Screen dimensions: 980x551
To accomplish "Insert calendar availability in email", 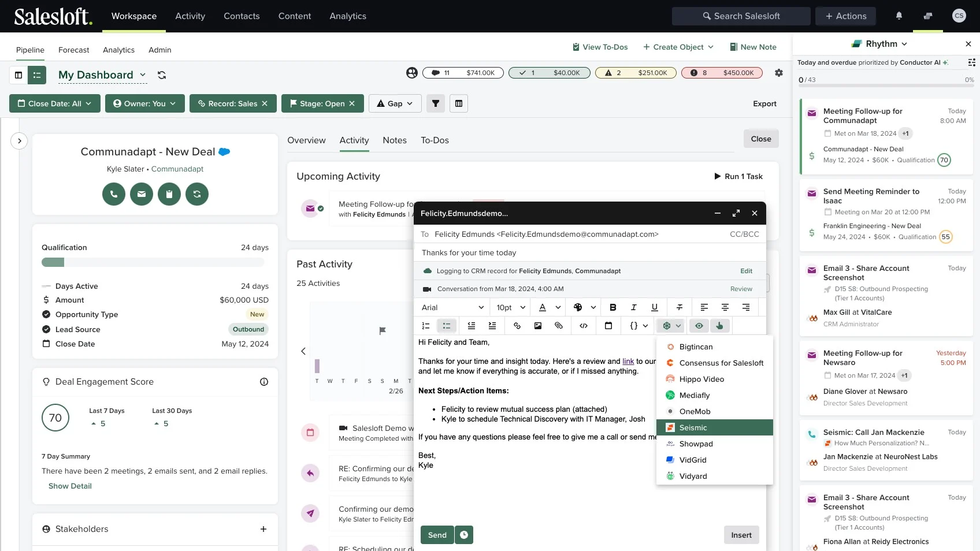I will pos(608,326).
